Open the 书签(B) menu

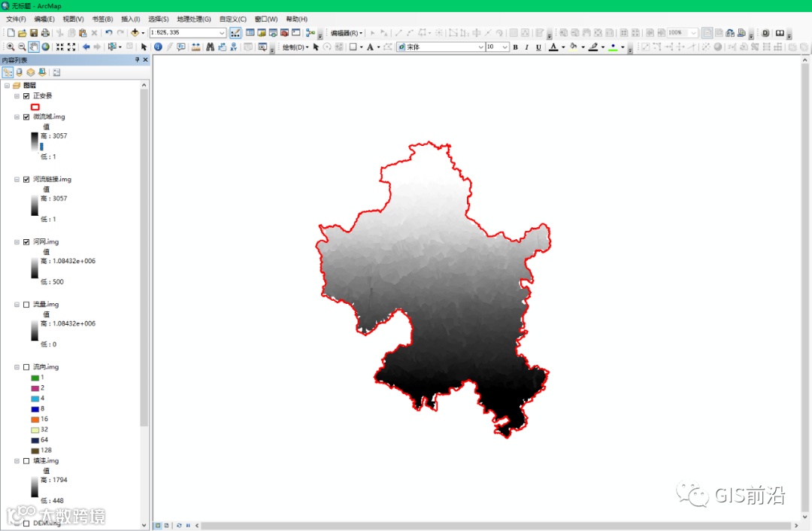(x=102, y=19)
